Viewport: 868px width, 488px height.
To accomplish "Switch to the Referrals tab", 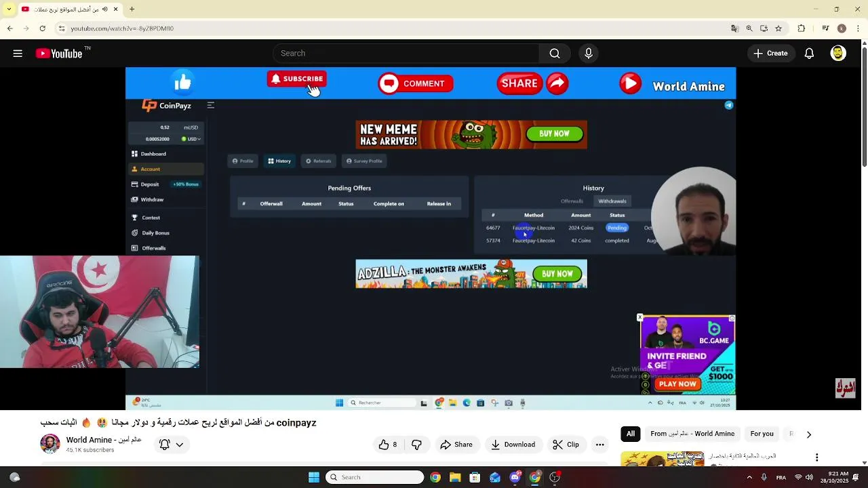I will pyautogui.click(x=319, y=161).
